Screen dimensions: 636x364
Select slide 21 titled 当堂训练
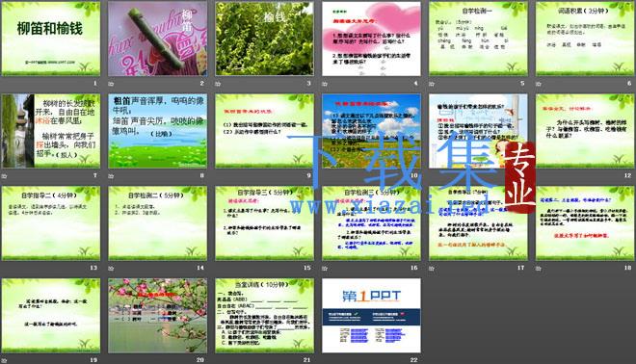[x=264, y=315]
